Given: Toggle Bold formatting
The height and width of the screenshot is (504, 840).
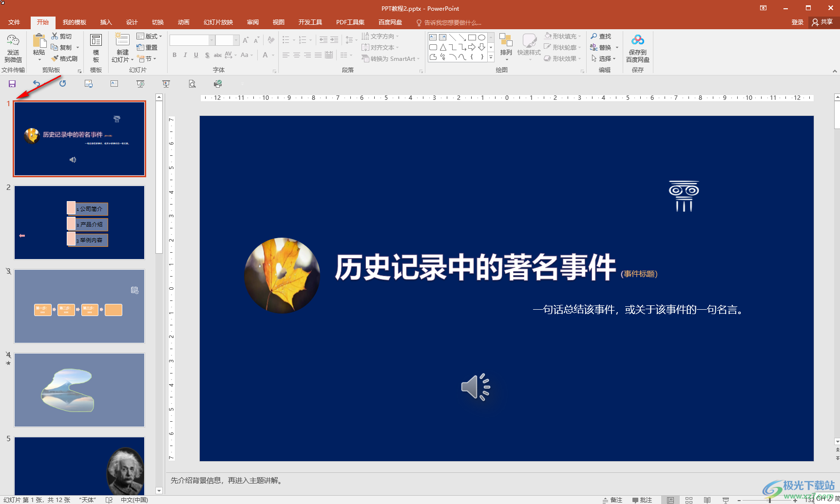Looking at the screenshot, I should pyautogui.click(x=174, y=55).
